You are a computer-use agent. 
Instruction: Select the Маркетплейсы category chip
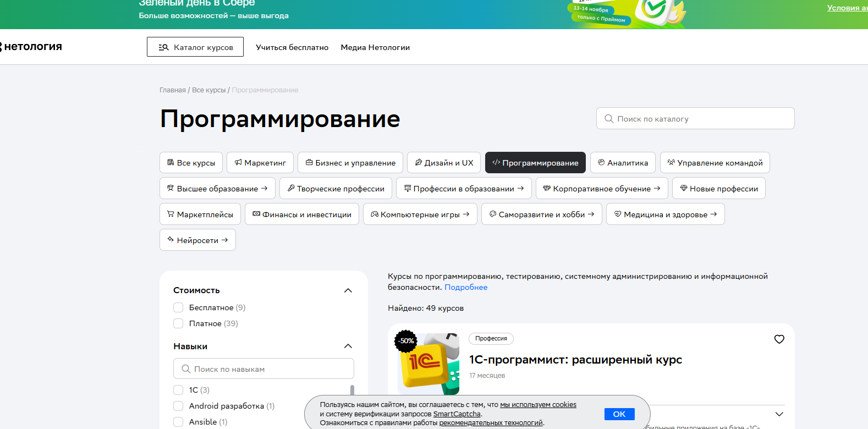point(200,215)
